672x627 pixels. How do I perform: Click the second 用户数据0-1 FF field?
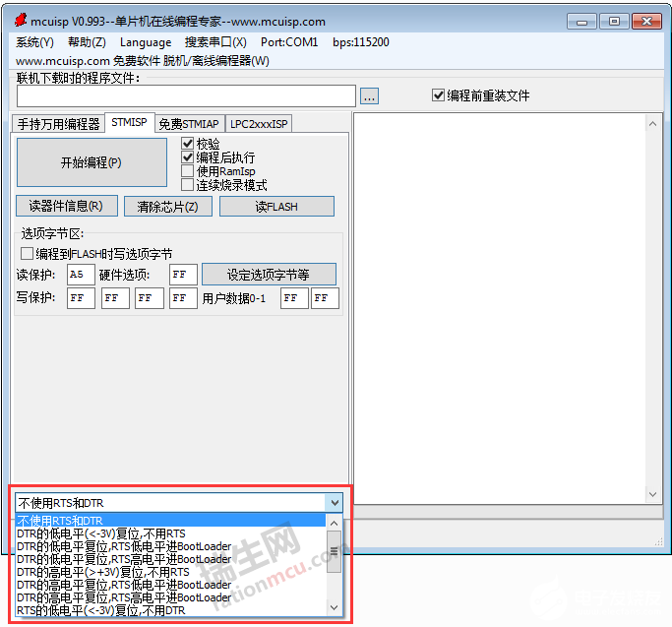tap(325, 298)
